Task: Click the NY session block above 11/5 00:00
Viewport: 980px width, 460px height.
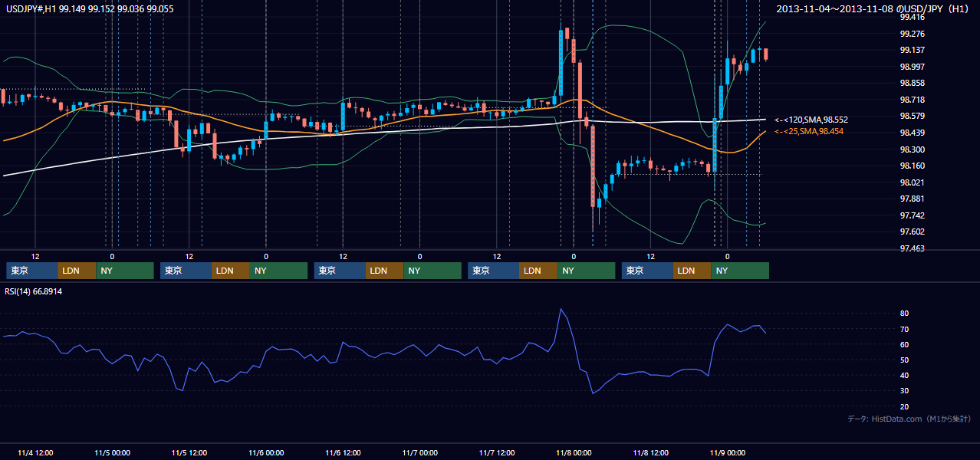Action: click(125, 271)
